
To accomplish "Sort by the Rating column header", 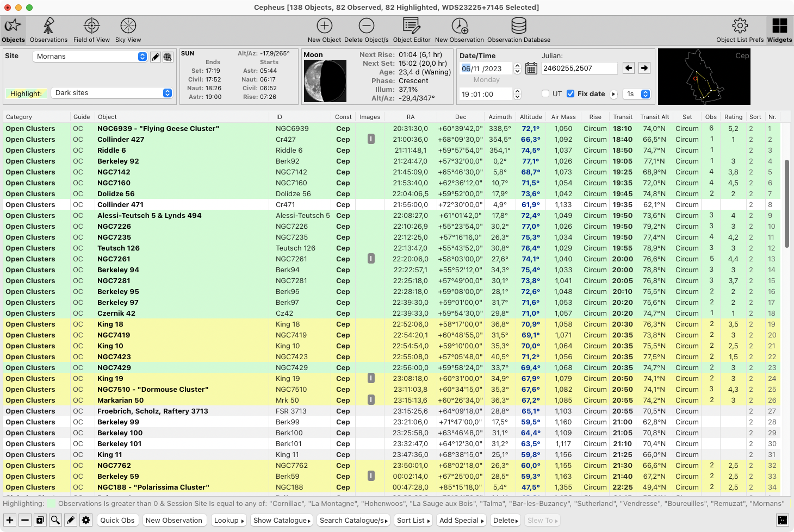I will (x=733, y=117).
